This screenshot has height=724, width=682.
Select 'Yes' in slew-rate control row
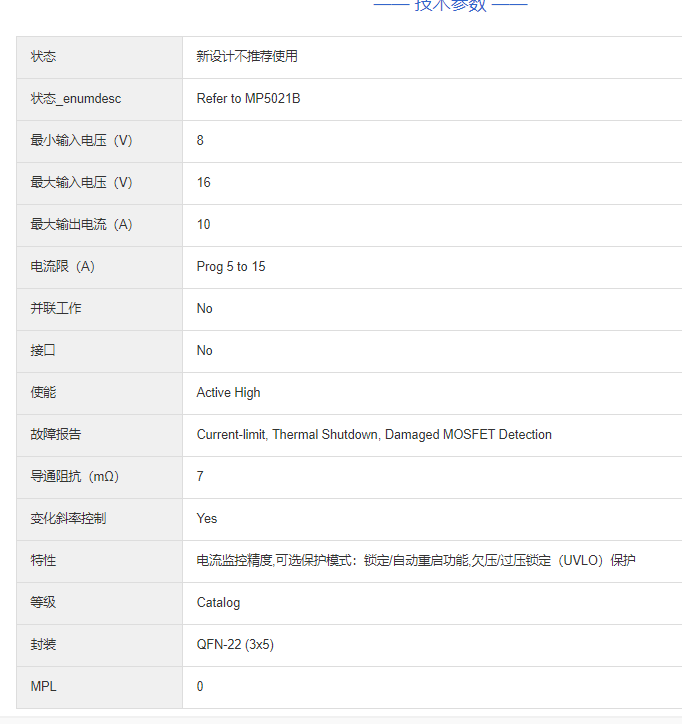point(207,519)
